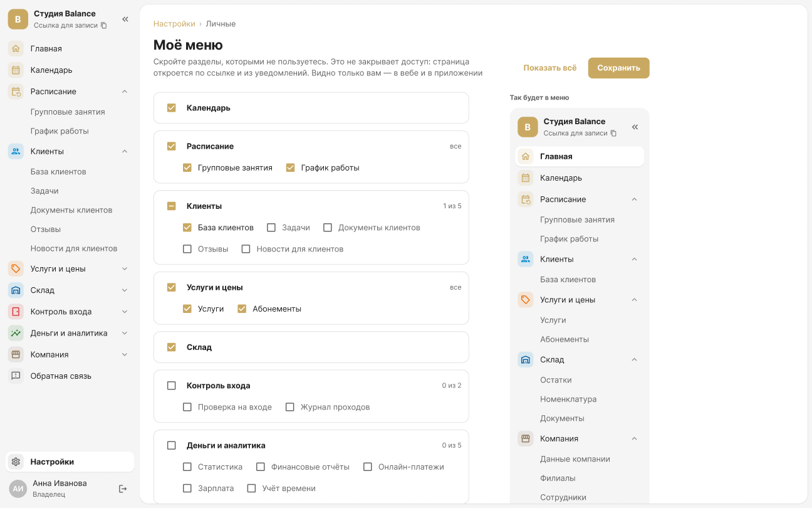This screenshot has height=508, width=812.
Task: Click the Расписание icon in the main sidebar
Action: [16, 92]
